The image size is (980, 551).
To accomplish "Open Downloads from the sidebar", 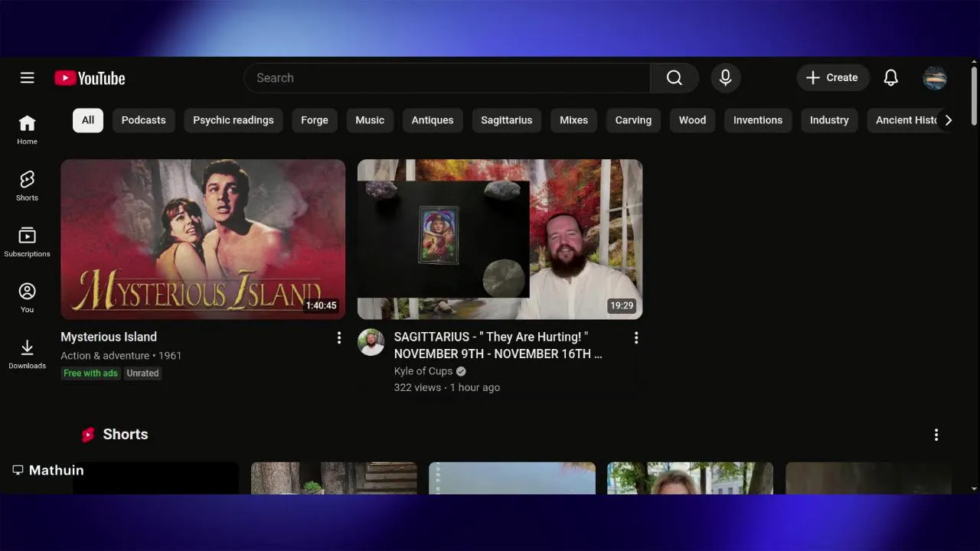I will click(27, 354).
